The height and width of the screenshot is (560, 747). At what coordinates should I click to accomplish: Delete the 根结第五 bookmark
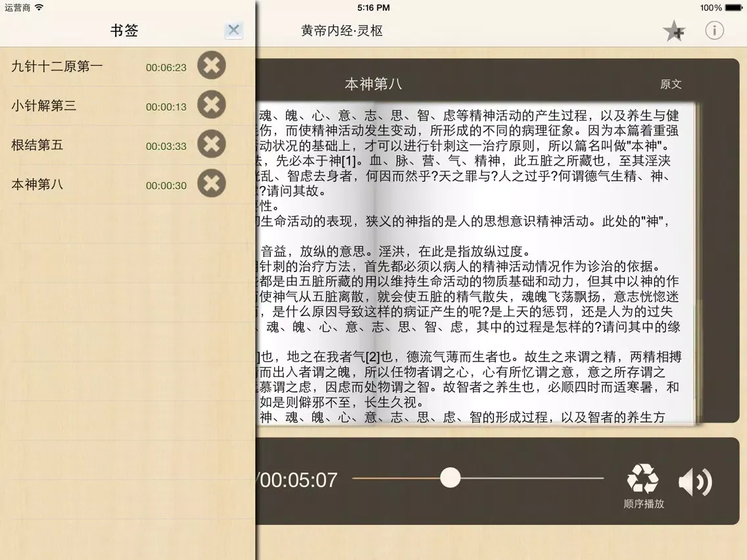pyautogui.click(x=212, y=144)
